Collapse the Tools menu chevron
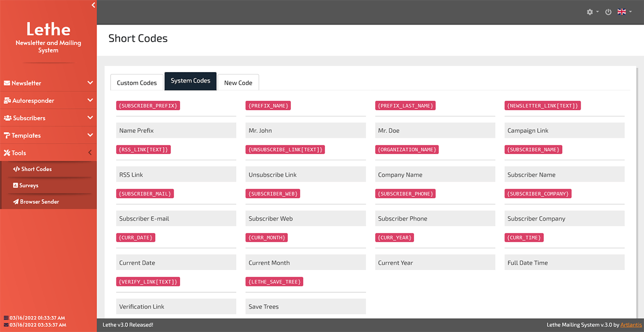The height and width of the screenshot is (332, 644). (x=90, y=153)
